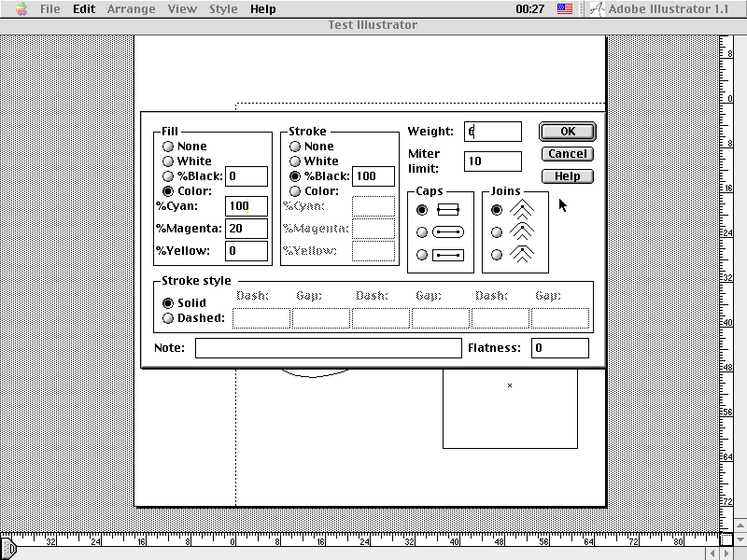
Task: Click the Help button in dialog
Action: click(568, 176)
